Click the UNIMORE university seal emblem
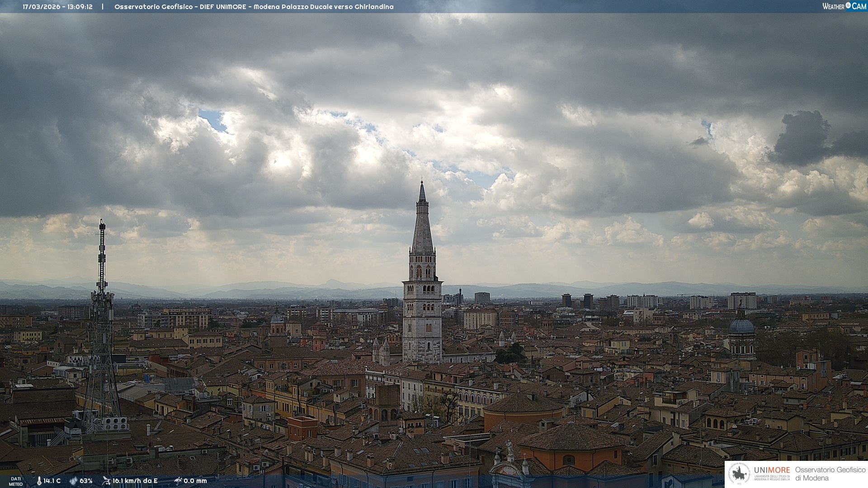Viewport: 868px width, 488px height. tap(740, 474)
